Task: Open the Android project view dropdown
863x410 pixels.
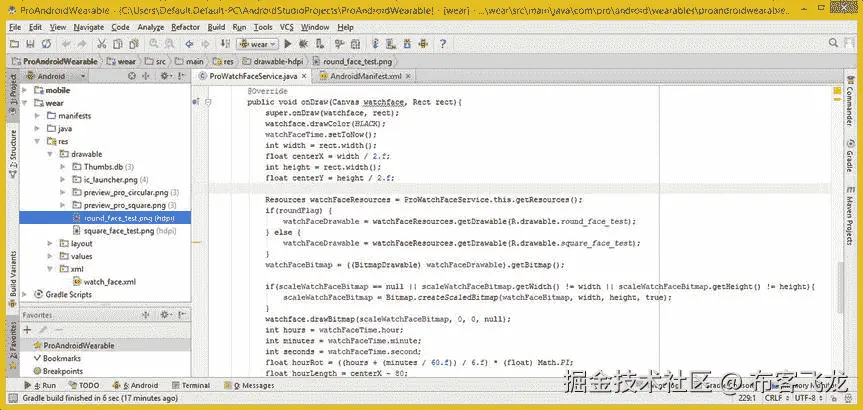Action: pos(55,76)
